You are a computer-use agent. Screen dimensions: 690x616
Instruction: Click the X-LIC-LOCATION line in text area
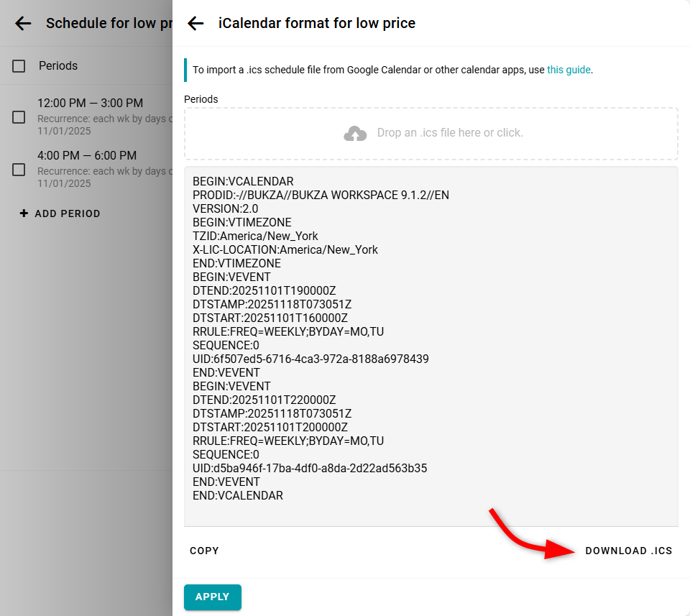(285, 249)
